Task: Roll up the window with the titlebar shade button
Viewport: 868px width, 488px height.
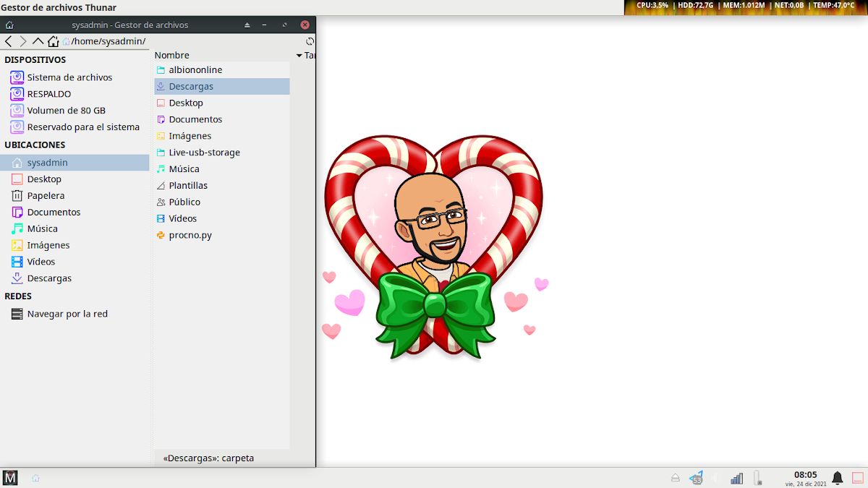Action: (x=247, y=25)
